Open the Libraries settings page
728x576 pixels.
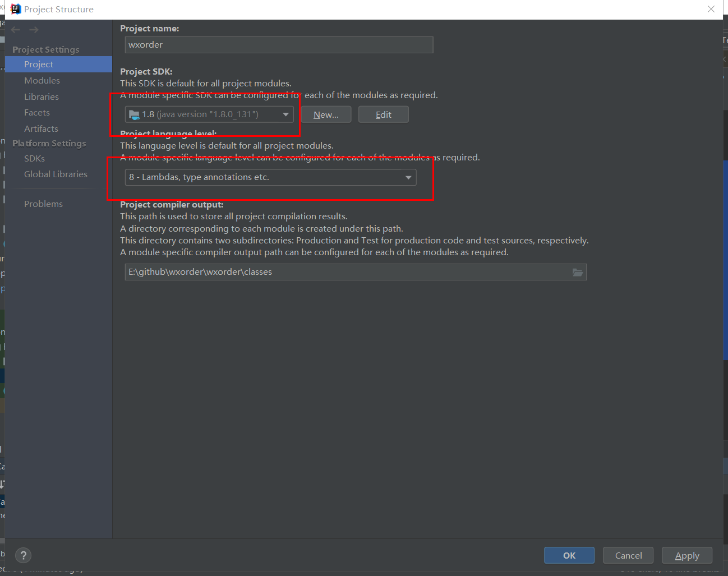tap(42, 97)
